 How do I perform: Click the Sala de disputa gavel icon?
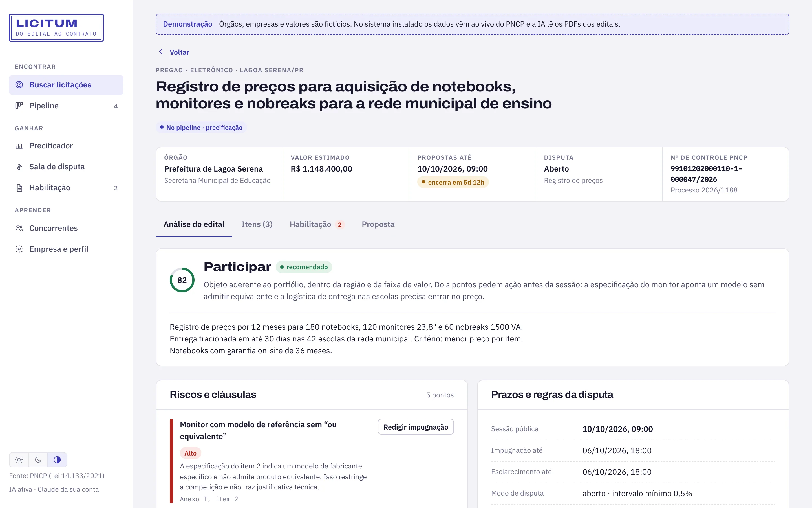(x=19, y=167)
